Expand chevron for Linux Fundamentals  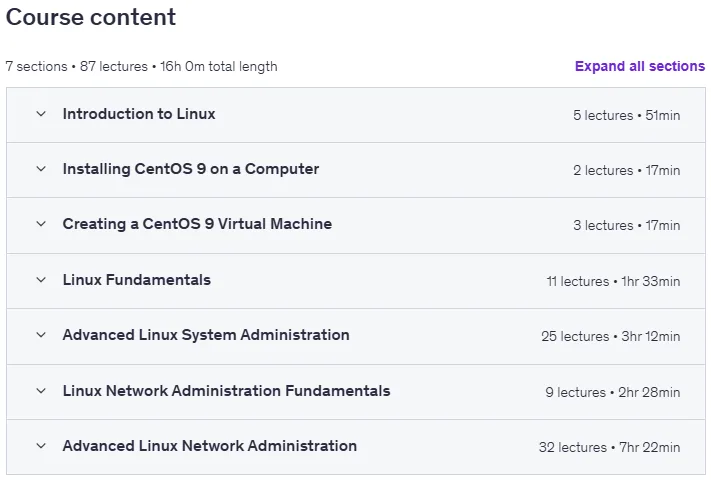41,280
